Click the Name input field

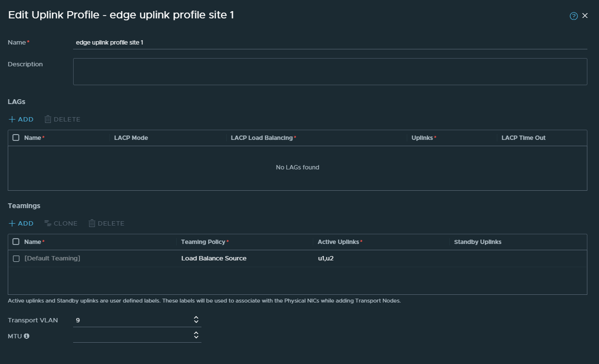[329, 43]
